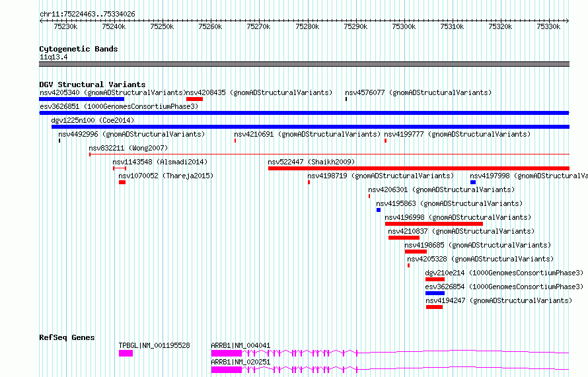The height and width of the screenshot is (377, 588).
Task: Click the chr11:75224463..75334026 coordinates text
Action: click(87, 15)
